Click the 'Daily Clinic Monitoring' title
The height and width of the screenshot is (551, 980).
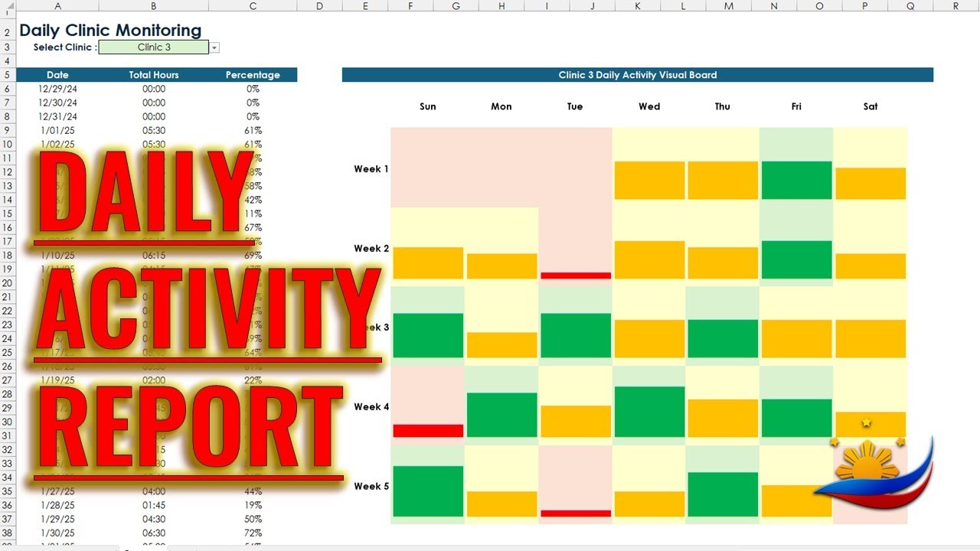tap(110, 31)
